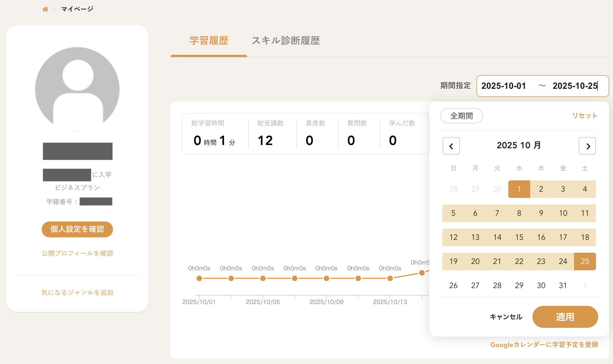The width and height of the screenshot is (613, 364).
Task: Switch to スキル診断履歴 tab
Action: click(286, 41)
